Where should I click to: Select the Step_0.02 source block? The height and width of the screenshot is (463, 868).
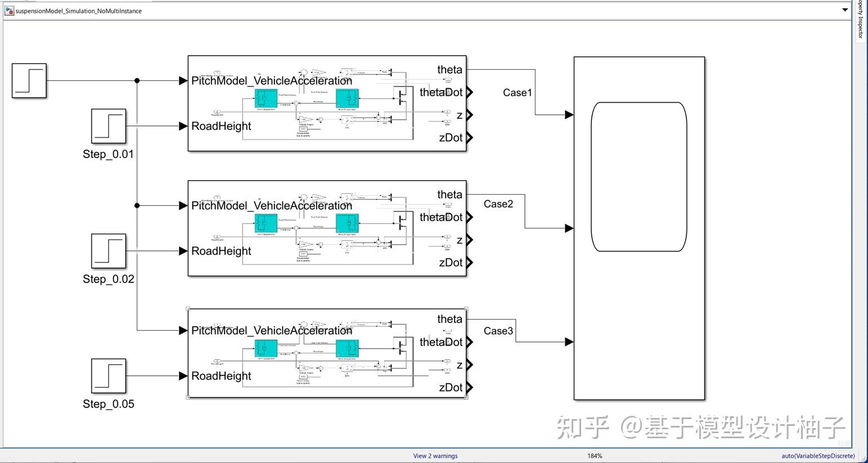pos(107,251)
